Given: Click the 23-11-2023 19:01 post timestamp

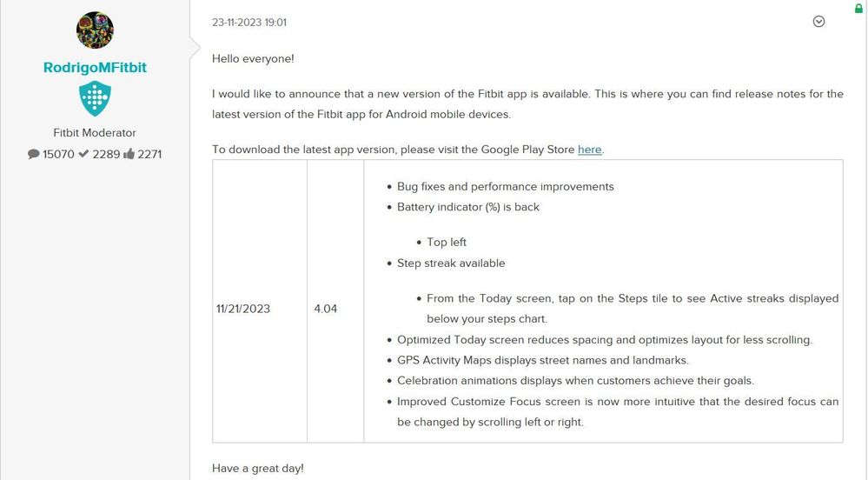Looking at the screenshot, I should (249, 23).
